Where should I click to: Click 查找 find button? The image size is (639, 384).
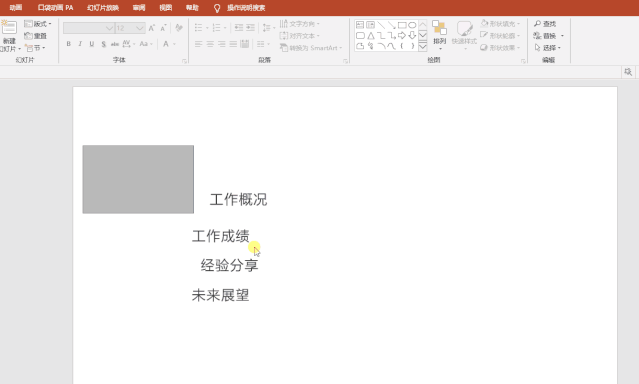[545, 24]
